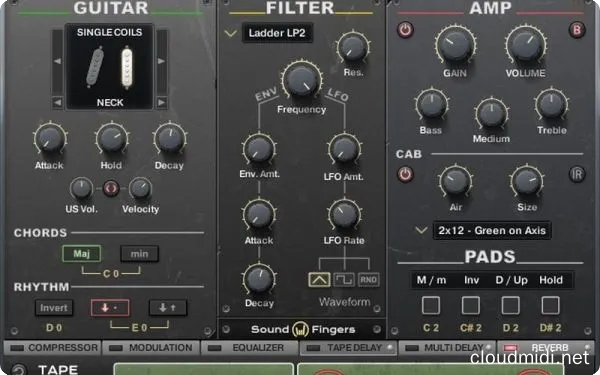Click the Inv pad label
The image size is (600, 375).
tap(471, 280)
